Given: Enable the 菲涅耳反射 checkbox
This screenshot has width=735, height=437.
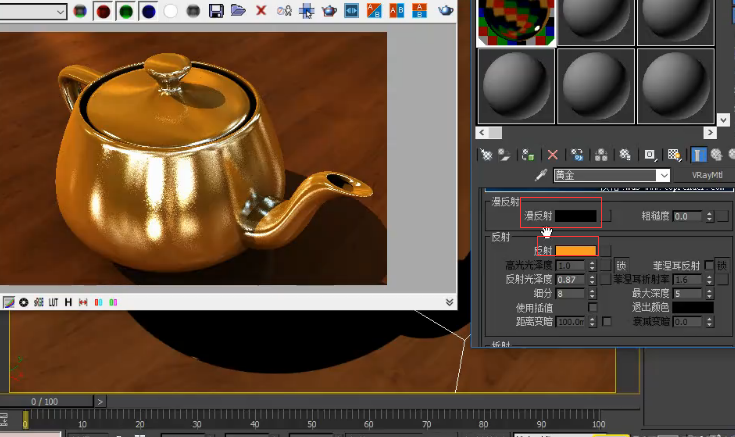Looking at the screenshot, I should (x=709, y=266).
